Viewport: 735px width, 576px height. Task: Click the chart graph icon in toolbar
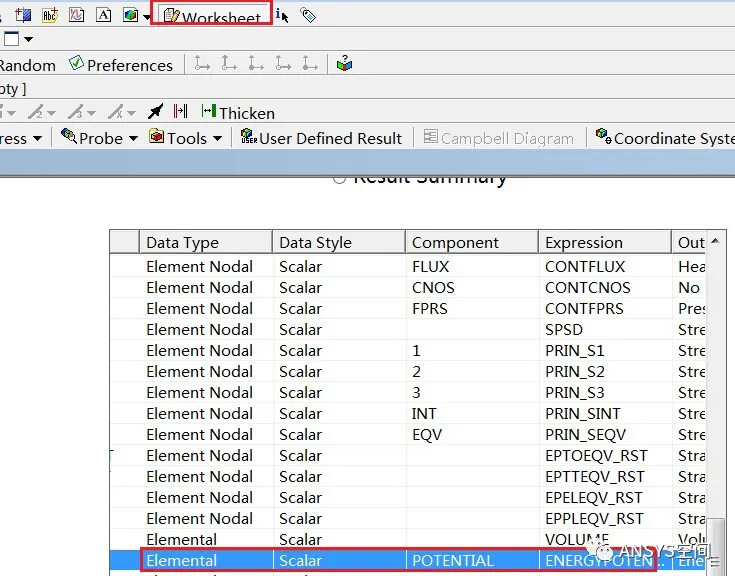pyautogui.click(x=76, y=15)
